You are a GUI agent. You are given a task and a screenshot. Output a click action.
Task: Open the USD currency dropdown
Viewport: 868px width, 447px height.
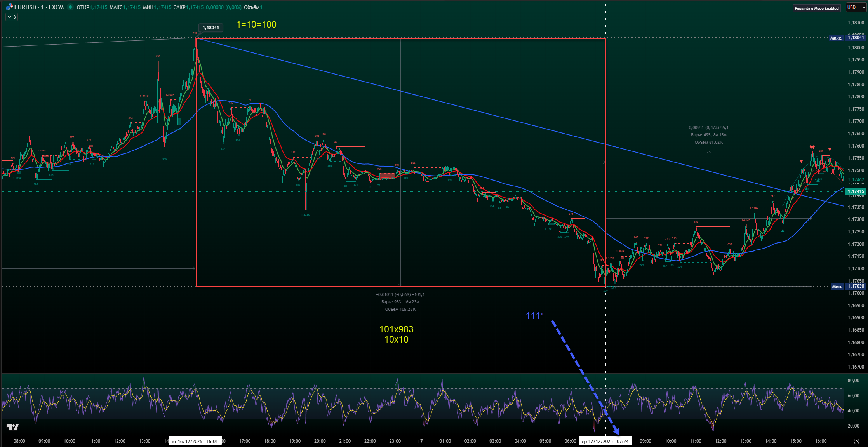point(856,7)
